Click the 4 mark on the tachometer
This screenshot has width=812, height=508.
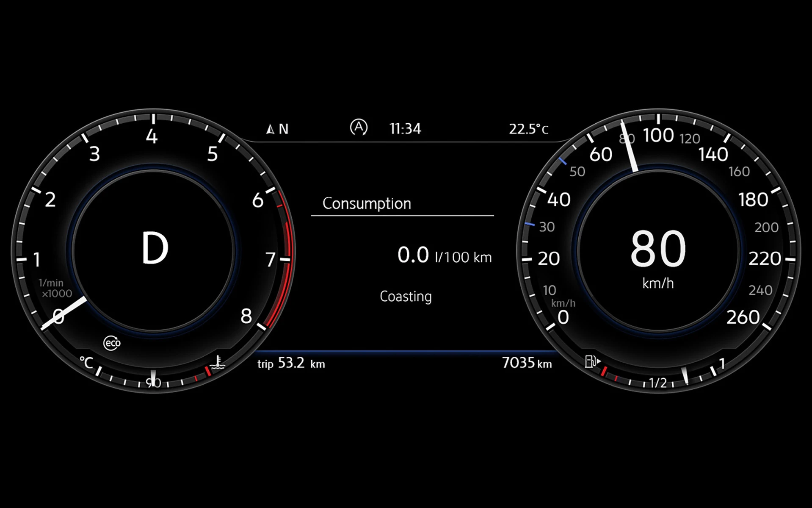pyautogui.click(x=152, y=136)
